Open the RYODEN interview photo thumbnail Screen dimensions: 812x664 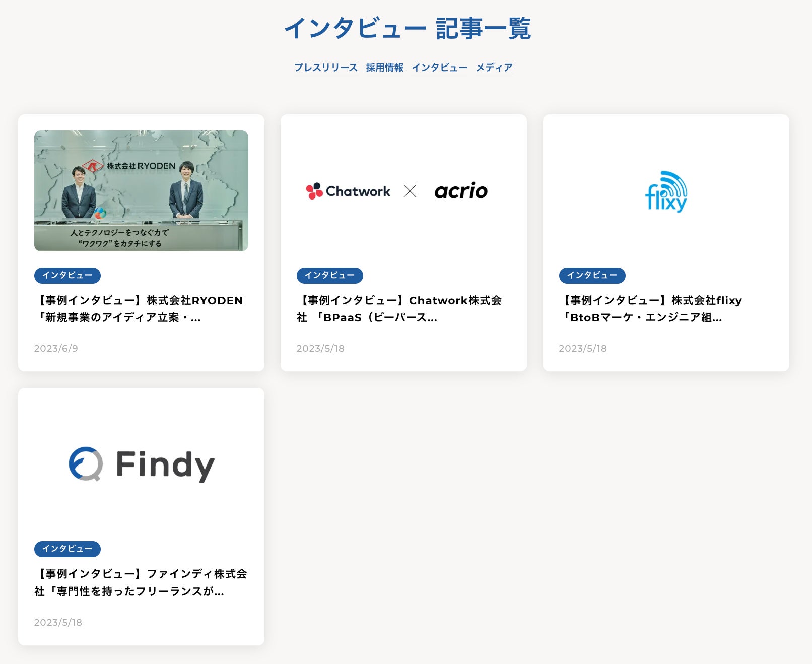(141, 191)
